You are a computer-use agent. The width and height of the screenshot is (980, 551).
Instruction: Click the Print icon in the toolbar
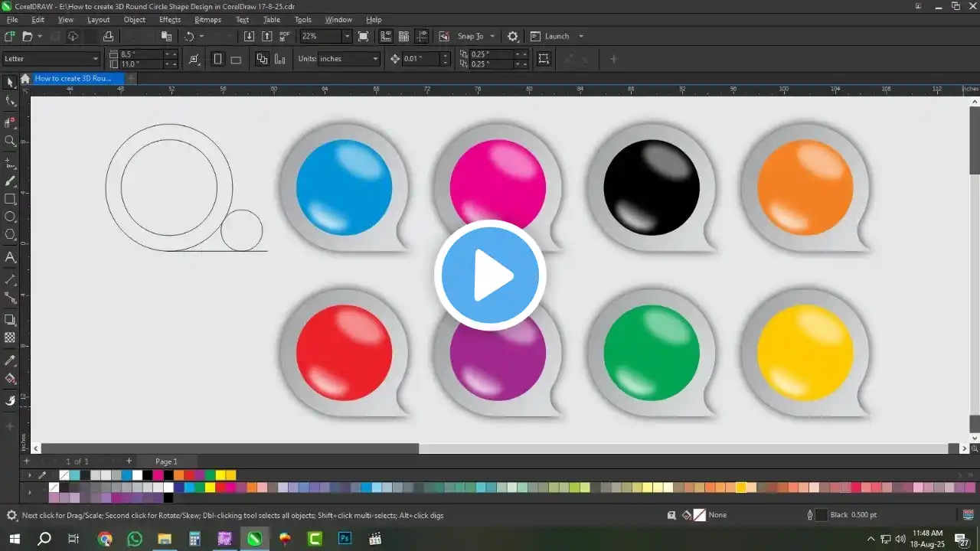[108, 36]
